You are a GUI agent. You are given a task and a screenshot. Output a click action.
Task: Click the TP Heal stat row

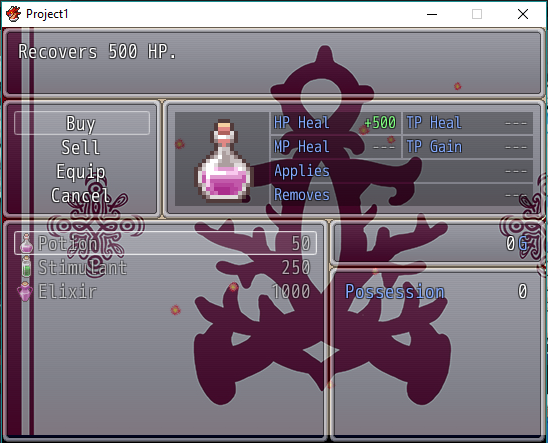(x=468, y=123)
